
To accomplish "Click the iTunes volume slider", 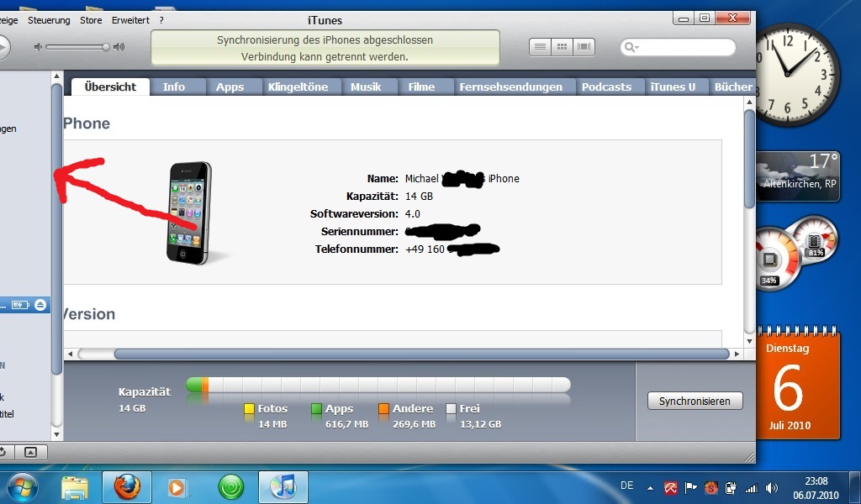I will pos(77,47).
